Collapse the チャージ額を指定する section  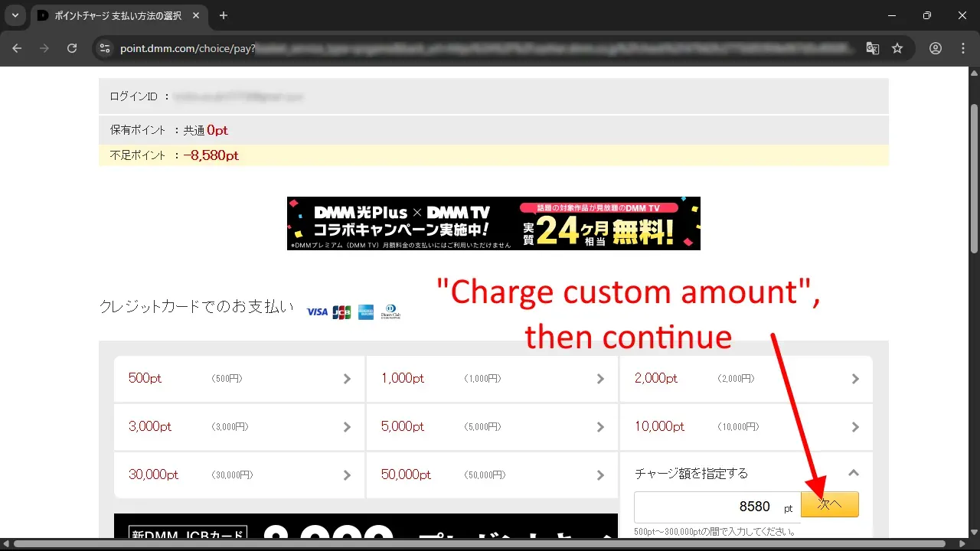tap(854, 473)
